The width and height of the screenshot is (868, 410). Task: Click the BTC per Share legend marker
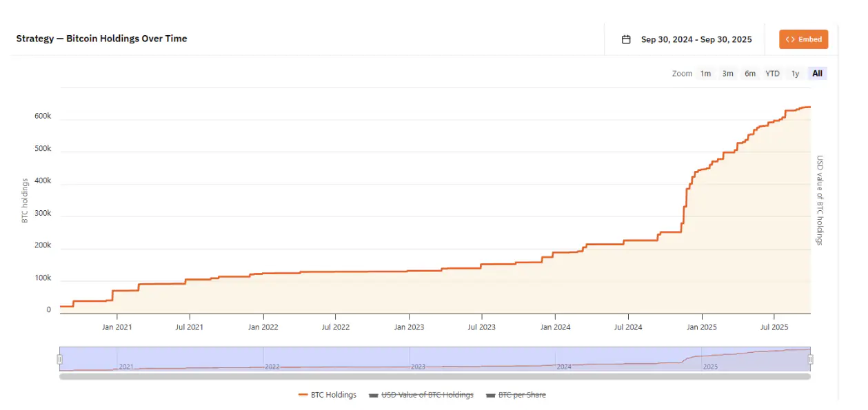coord(491,395)
